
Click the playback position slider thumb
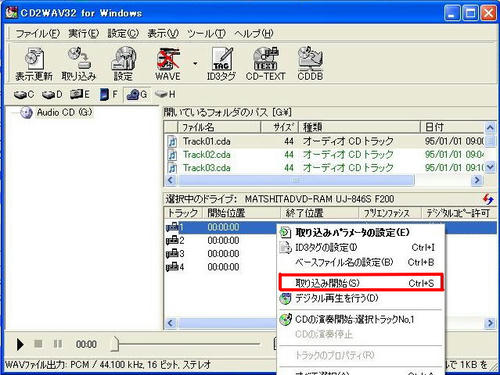pyautogui.click(x=115, y=344)
